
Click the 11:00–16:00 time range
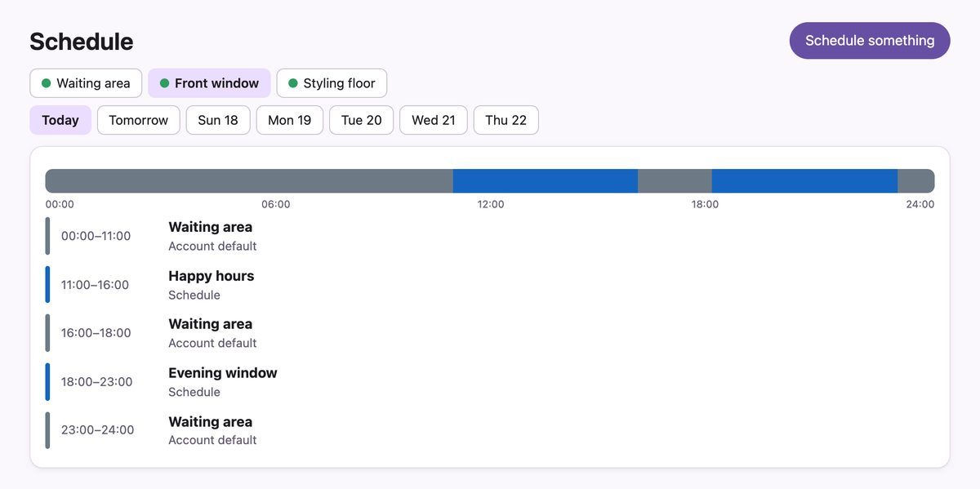95,285
